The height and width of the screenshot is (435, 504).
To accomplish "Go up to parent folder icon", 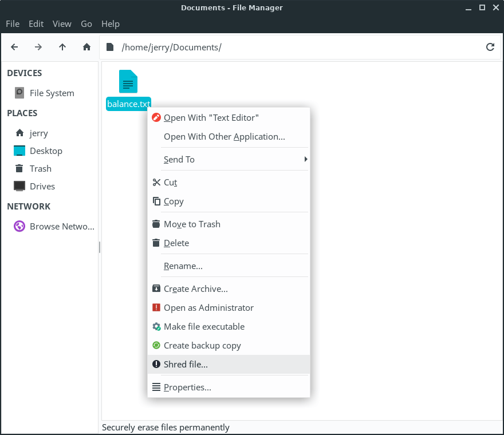I will tap(62, 47).
